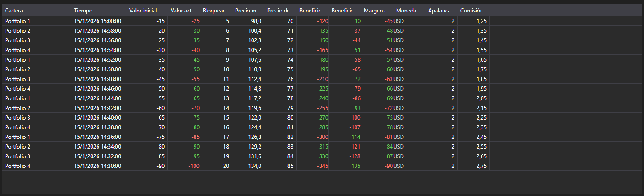Select the commission value 2,05

click(473, 98)
